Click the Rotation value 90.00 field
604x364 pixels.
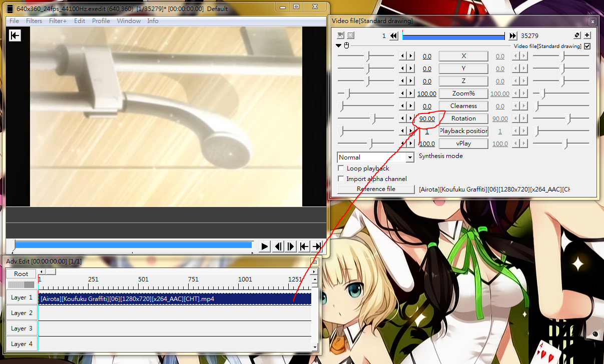coord(427,118)
